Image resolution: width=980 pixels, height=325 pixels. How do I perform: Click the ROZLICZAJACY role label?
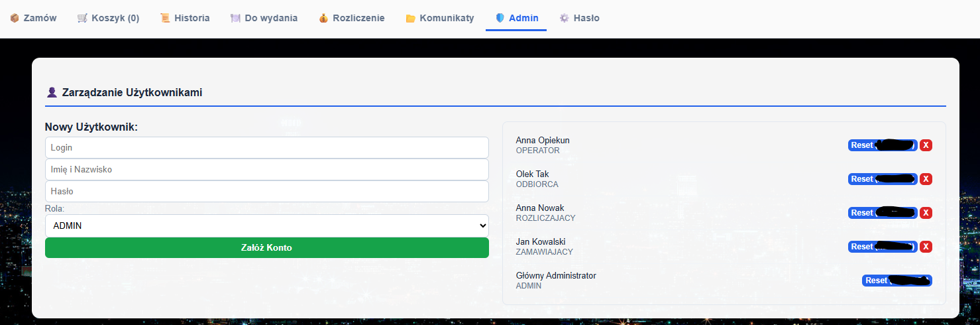click(545, 218)
